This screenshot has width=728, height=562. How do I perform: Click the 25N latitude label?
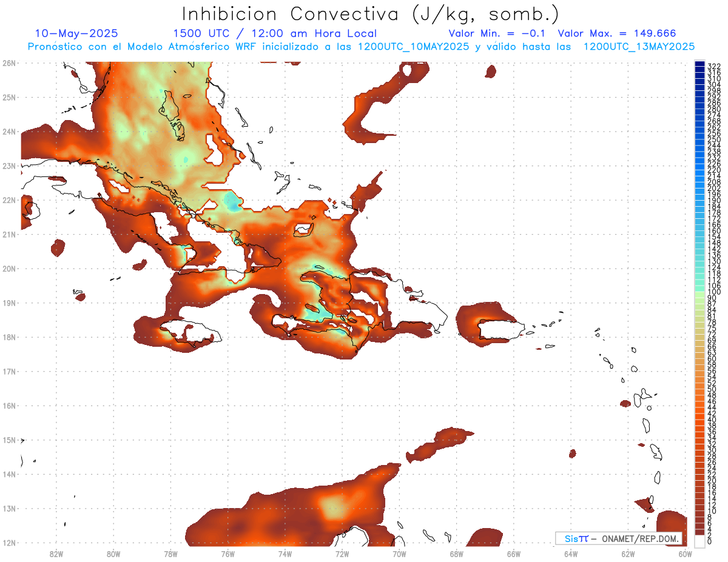click(x=8, y=97)
